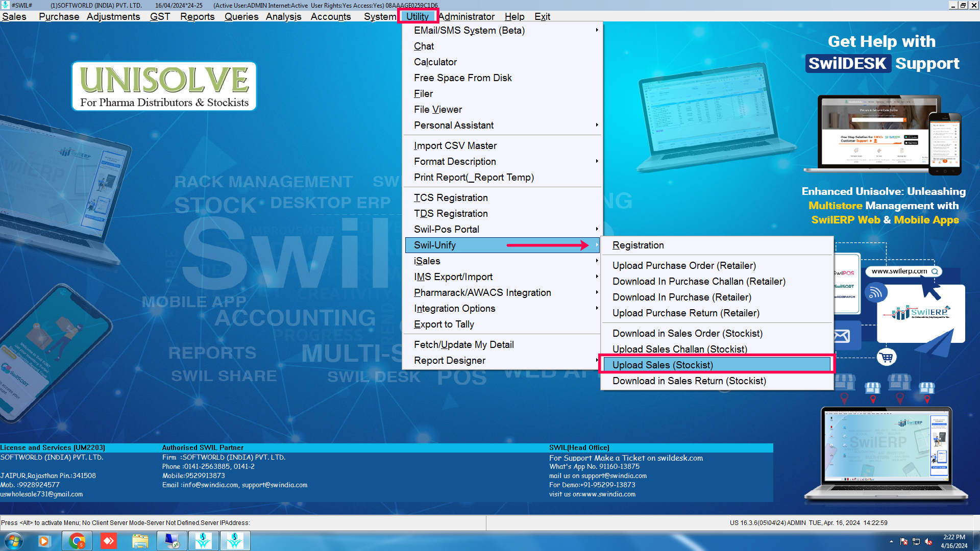Screen dimensions: 980x551
Task: Launch the Windows Media Player taskbar icon
Action: [x=44, y=541]
